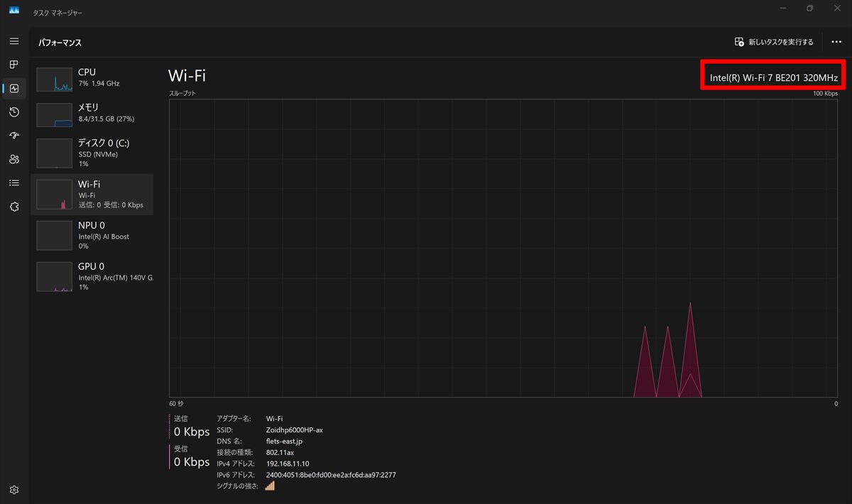
Task: Click the DNS name flets-east.jp
Action: tap(284, 442)
